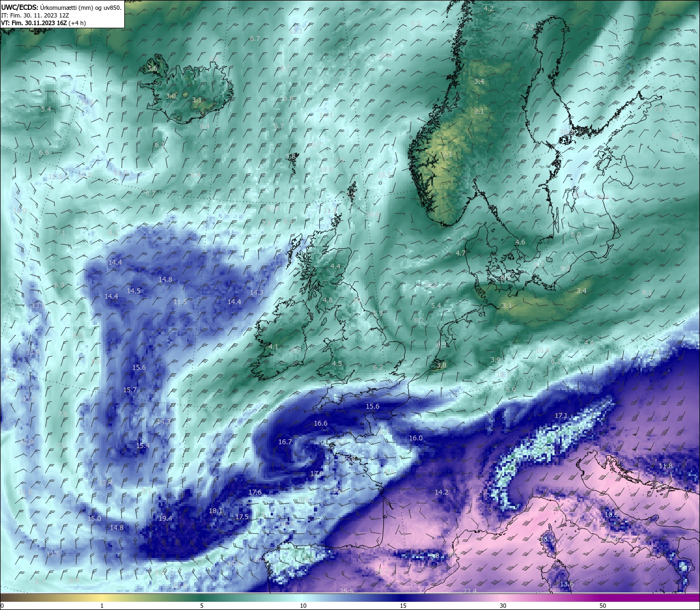Select the IT: Fim. 30. 11. 2023 12Z line

pyautogui.click(x=35, y=15)
